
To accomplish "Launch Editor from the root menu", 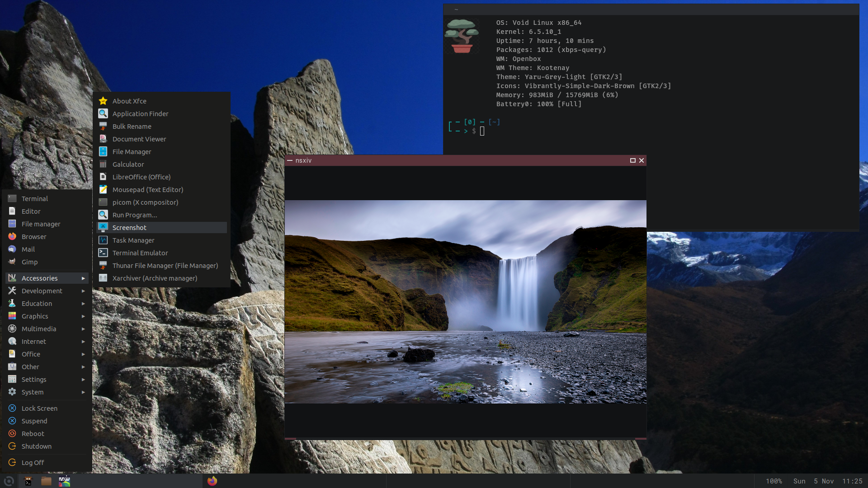I will pyautogui.click(x=47, y=211).
